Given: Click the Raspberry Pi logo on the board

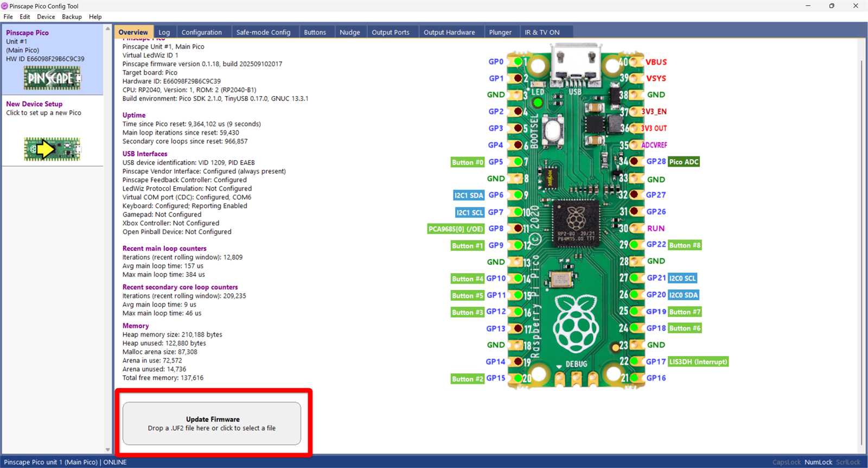Looking at the screenshot, I should tap(576, 325).
